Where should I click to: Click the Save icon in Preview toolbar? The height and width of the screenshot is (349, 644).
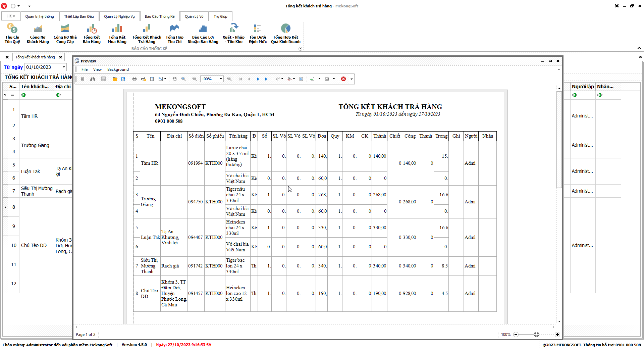(123, 79)
